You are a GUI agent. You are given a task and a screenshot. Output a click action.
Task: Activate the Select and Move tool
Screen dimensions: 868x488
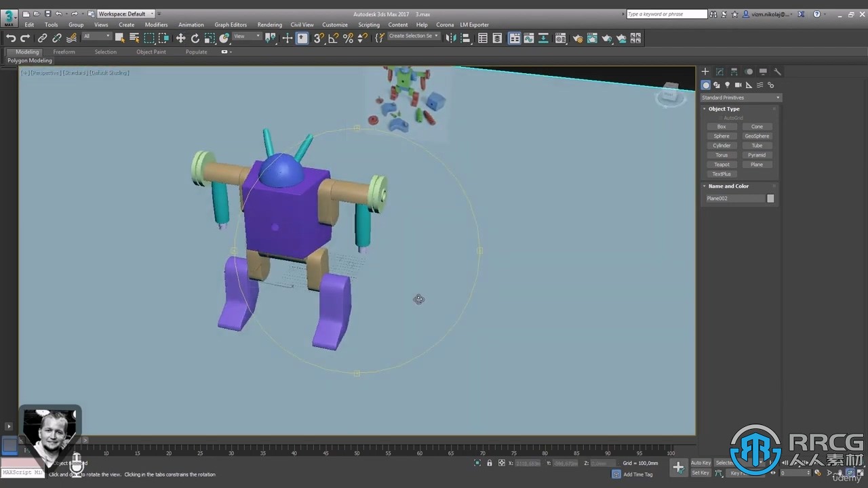click(x=180, y=39)
